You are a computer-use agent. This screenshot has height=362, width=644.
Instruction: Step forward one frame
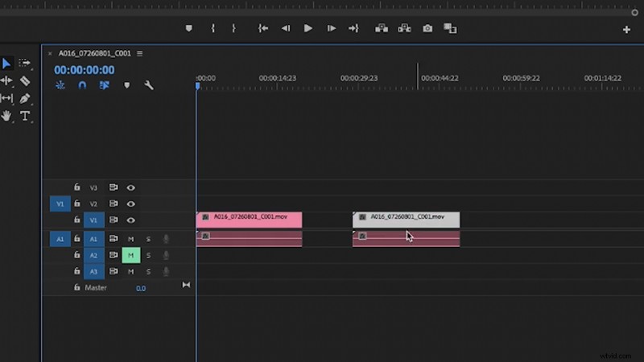[x=332, y=28]
